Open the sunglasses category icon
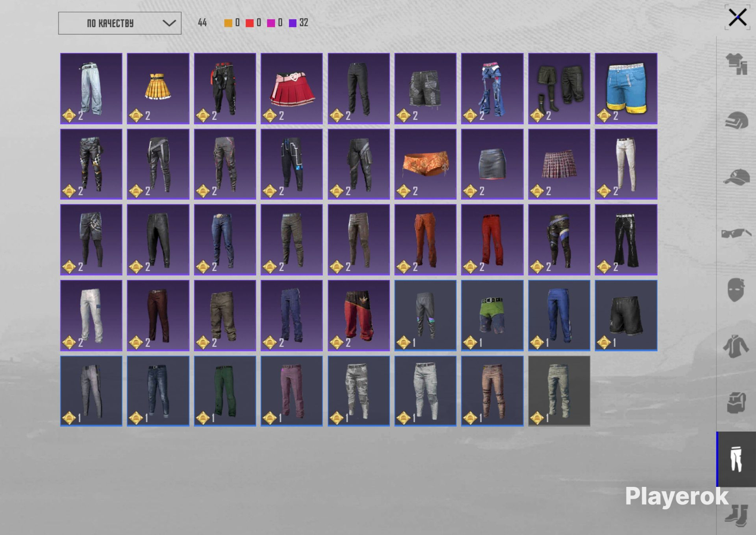Screen dimensions: 756x535 click(736, 233)
